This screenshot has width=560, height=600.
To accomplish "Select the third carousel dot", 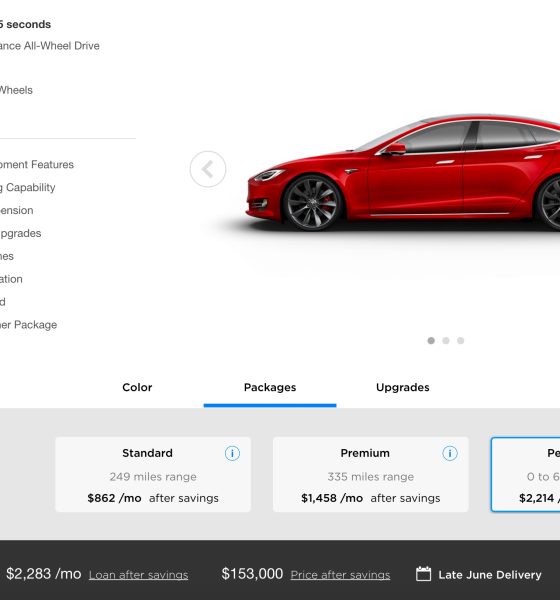I will pyautogui.click(x=460, y=341).
